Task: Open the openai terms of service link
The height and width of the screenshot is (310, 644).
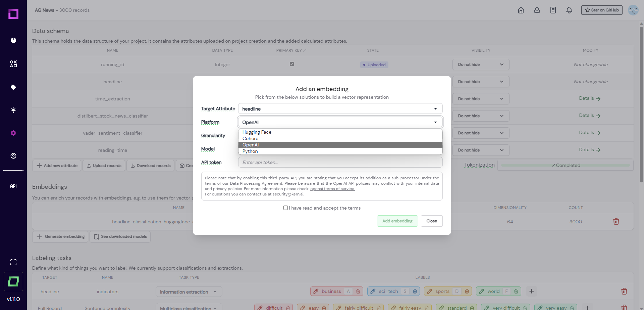Action: pos(332,189)
